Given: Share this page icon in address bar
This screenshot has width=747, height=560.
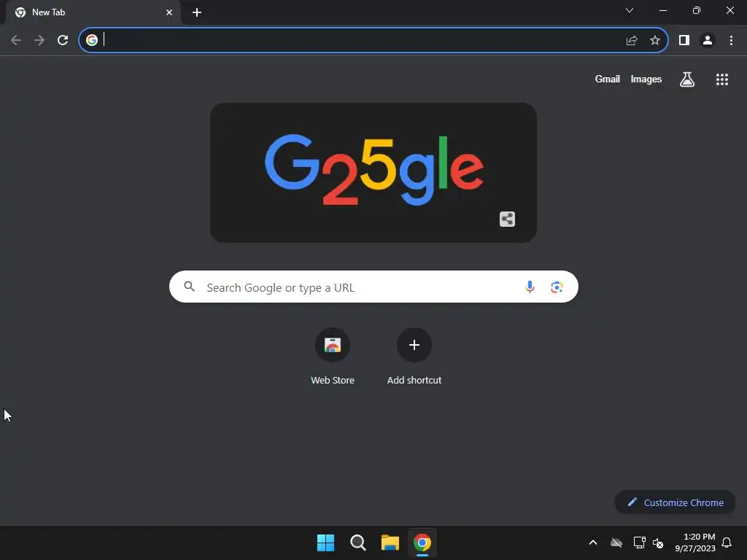Looking at the screenshot, I should (x=631, y=40).
